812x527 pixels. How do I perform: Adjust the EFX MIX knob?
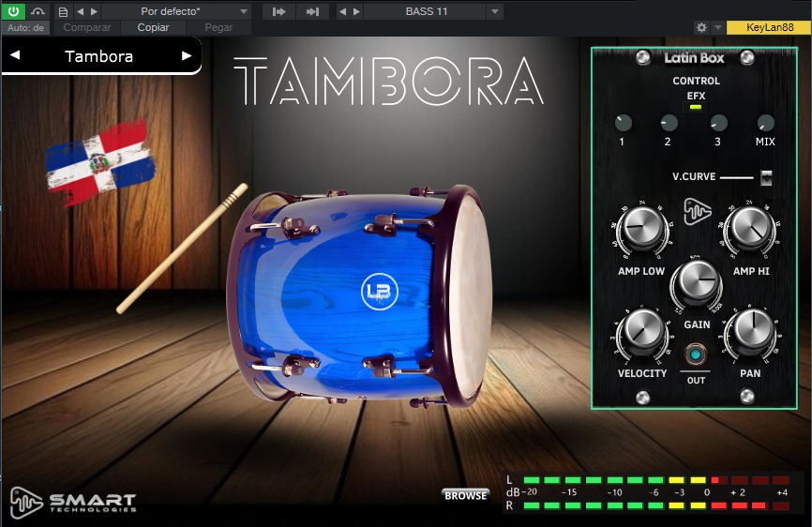765,123
